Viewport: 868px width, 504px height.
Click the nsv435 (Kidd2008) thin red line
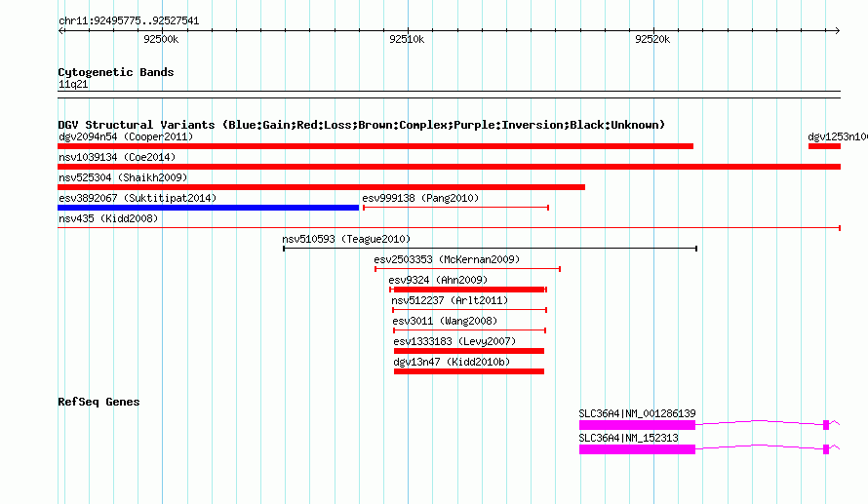(x=449, y=228)
